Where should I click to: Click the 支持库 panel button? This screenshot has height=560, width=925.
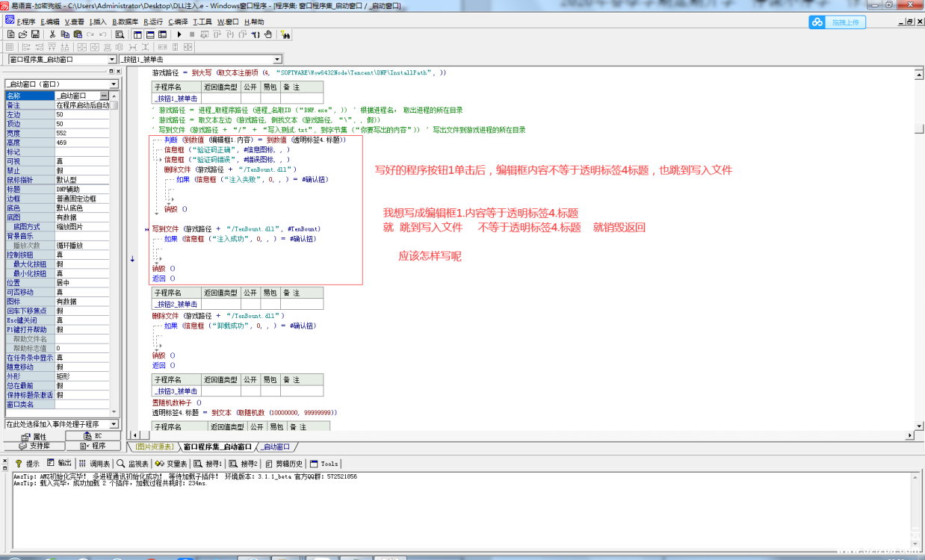(32, 446)
